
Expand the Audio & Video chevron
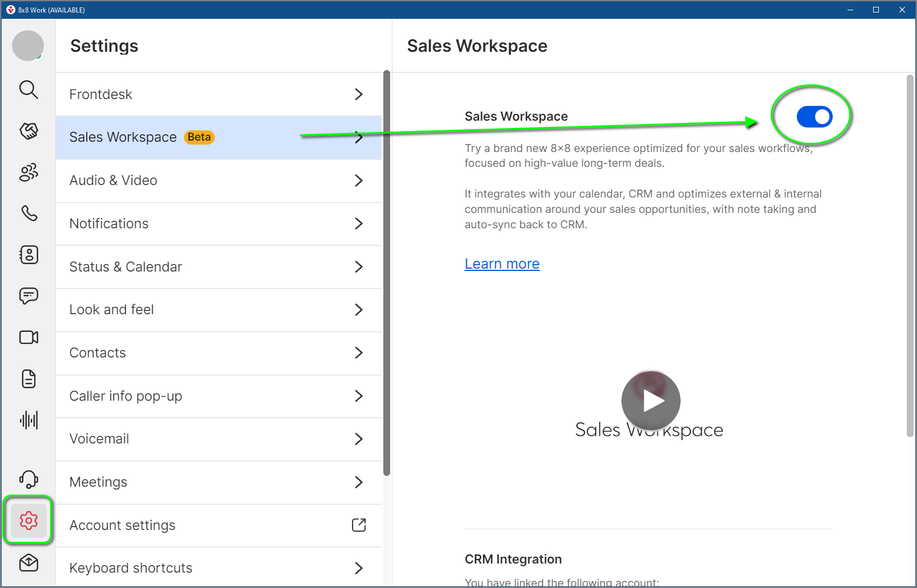(359, 180)
